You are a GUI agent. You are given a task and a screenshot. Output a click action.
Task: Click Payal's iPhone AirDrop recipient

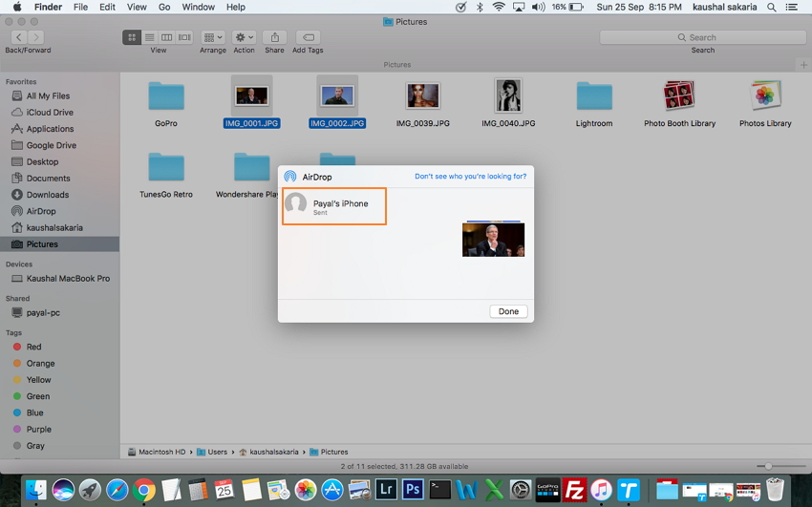[x=333, y=206]
